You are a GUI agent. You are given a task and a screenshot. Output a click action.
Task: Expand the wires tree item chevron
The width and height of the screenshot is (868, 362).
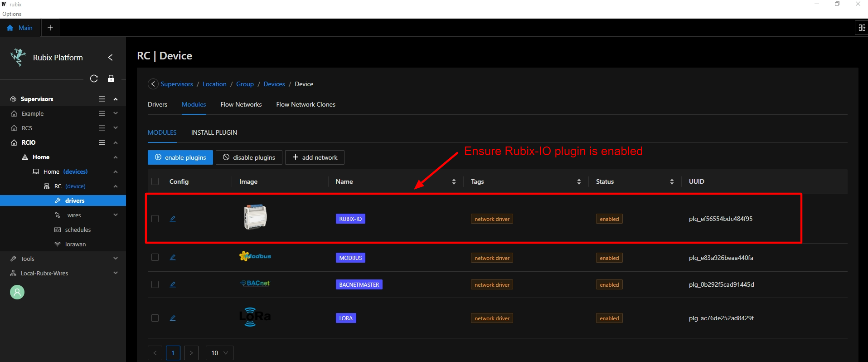(116, 215)
